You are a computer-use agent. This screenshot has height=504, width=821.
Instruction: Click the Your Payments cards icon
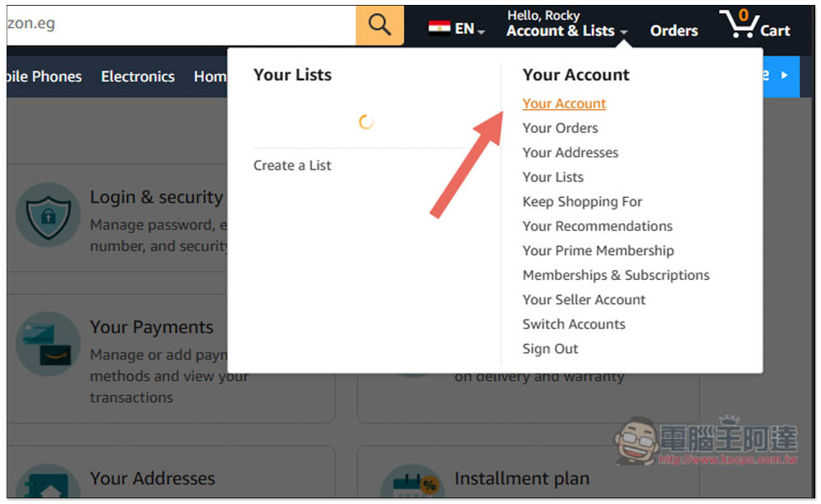48,345
